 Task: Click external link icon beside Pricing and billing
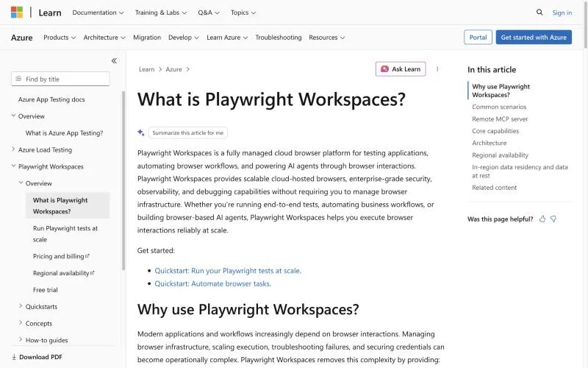pyautogui.click(x=87, y=255)
